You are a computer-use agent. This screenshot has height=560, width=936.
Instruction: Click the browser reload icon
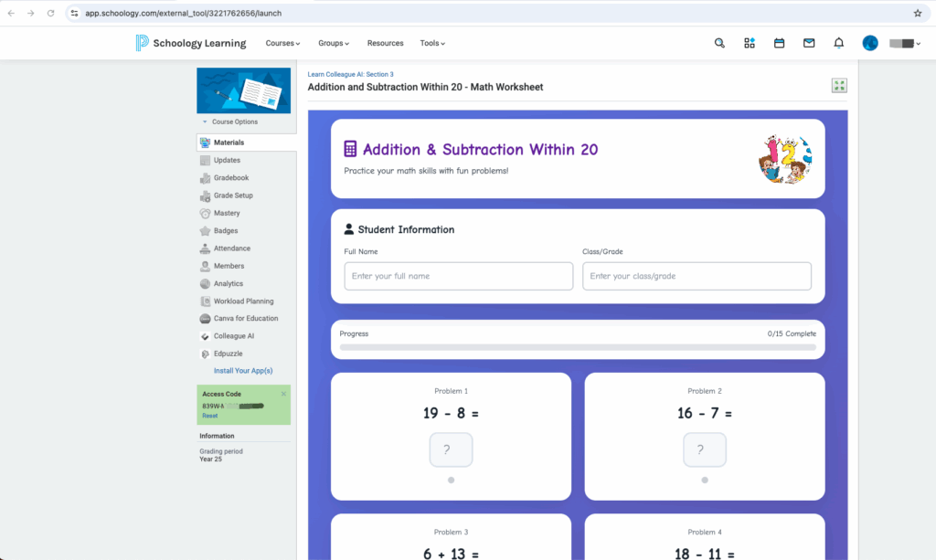point(50,14)
